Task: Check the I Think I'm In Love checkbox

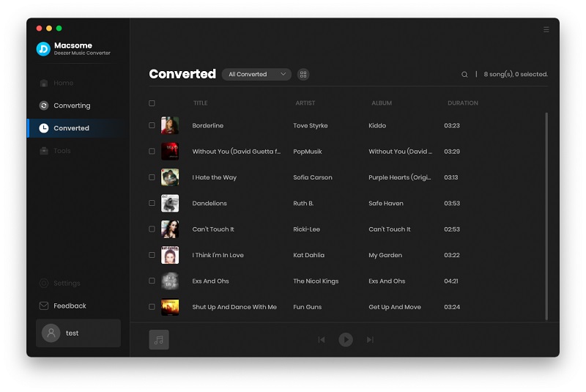Action: 152,255
